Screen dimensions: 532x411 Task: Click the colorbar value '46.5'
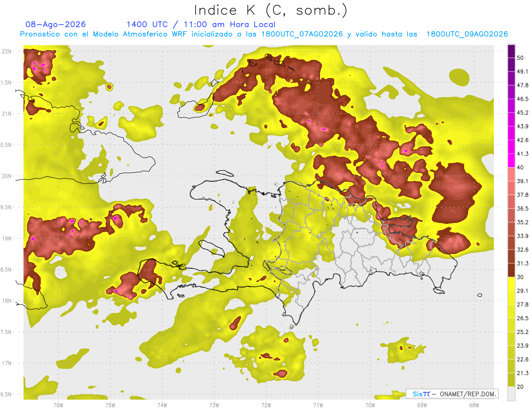tap(523, 99)
